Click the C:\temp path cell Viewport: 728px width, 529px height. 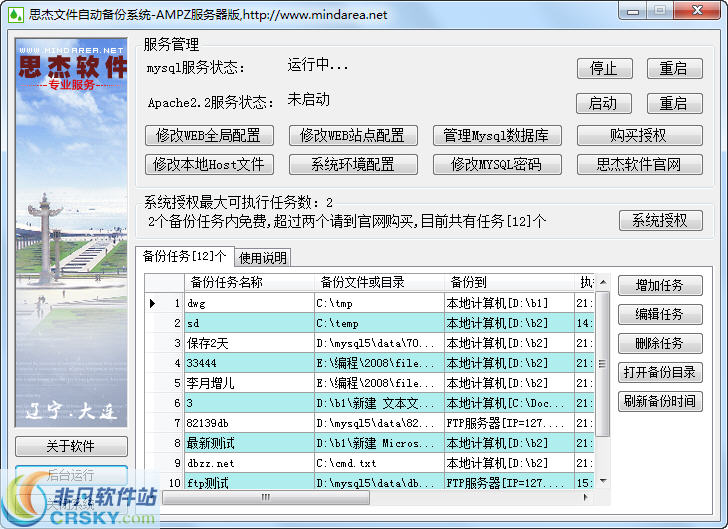click(x=379, y=323)
